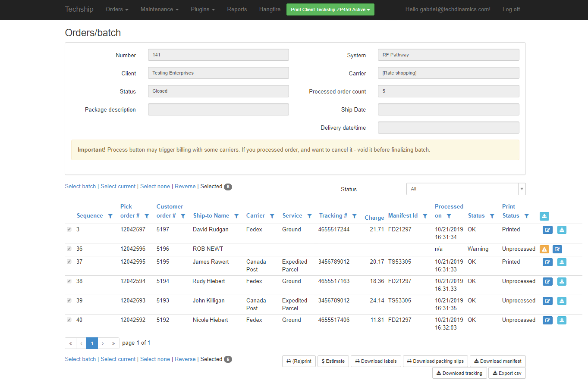The image size is (588, 380).
Task: Navigate to page 1 in the pagination control
Action: (x=92, y=343)
